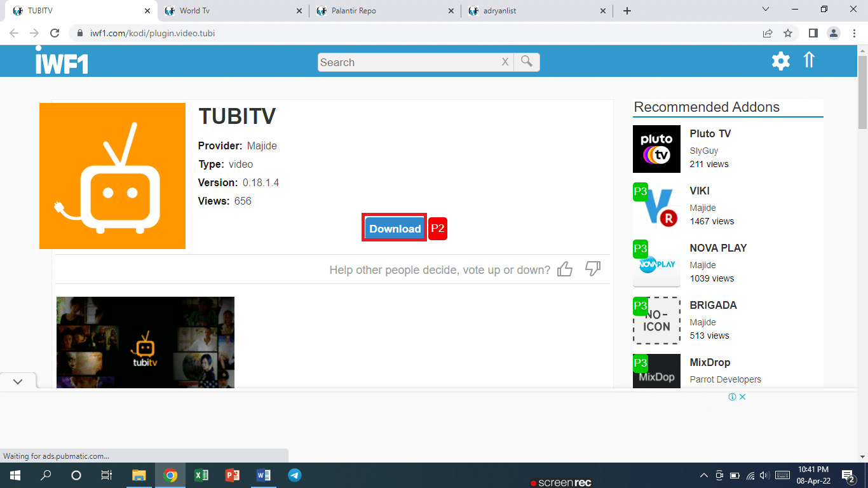Open Word from the taskbar

tap(263, 475)
